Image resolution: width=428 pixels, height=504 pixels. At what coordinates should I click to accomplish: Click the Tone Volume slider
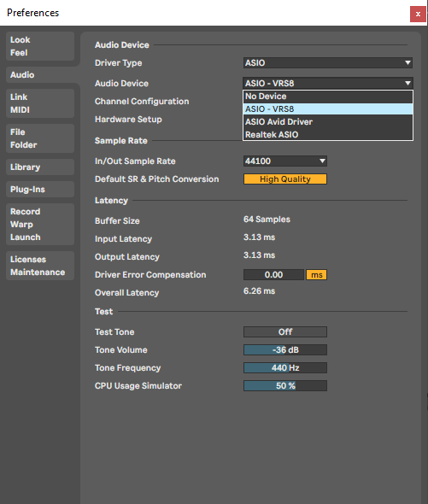tap(284, 349)
